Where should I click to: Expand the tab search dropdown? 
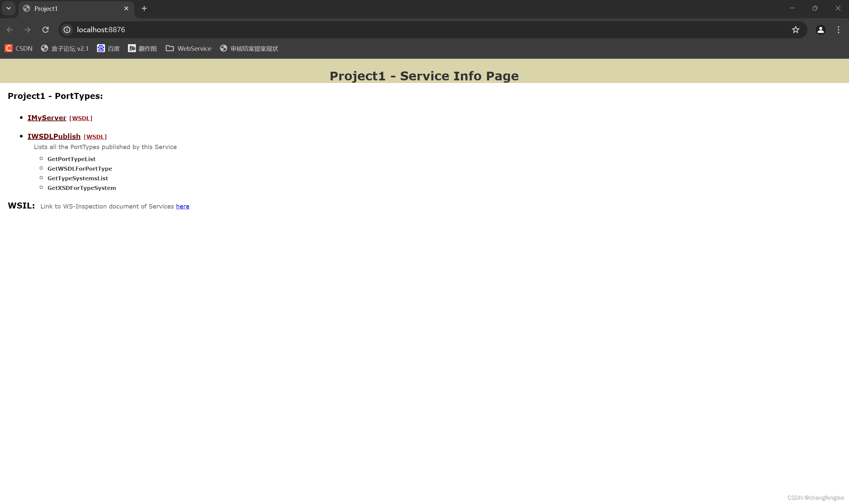point(9,9)
